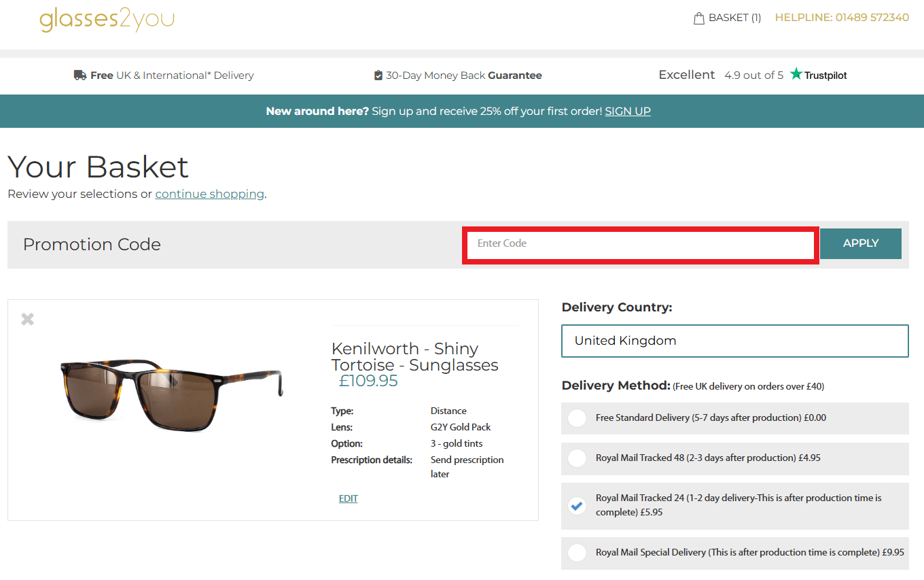This screenshot has height=580, width=924.
Task: Open the Delivery Country dropdown
Action: click(x=735, y=341)
